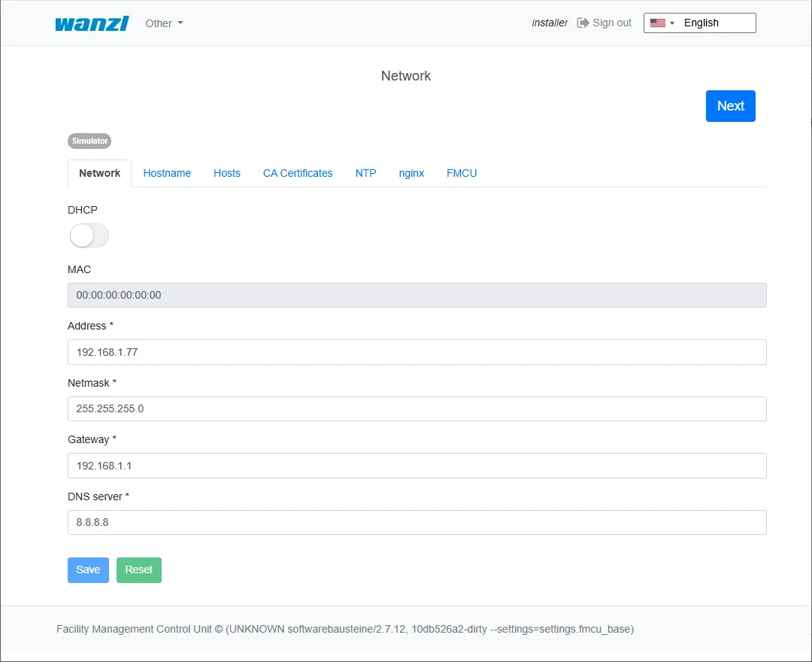
Task: Open the Other dropdown menu
Action: [x=164, y=23]
